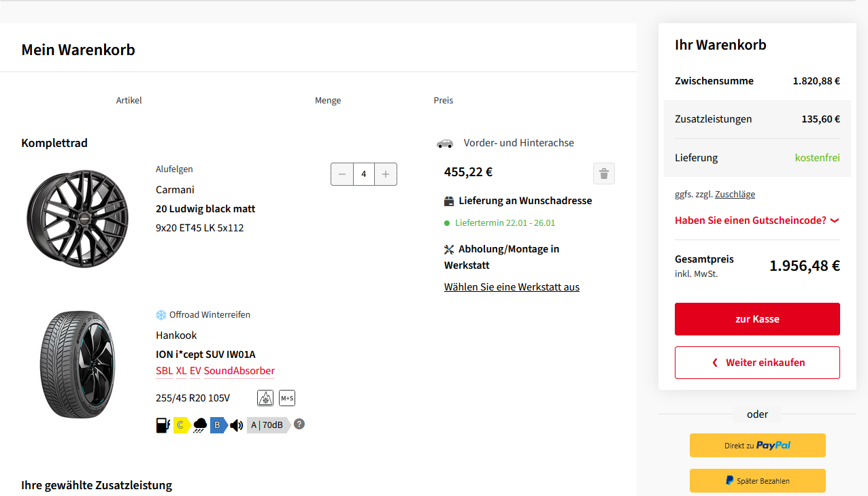Click the blue B wet grip rating
Viewport: 868px width, 496px height.
218,425
